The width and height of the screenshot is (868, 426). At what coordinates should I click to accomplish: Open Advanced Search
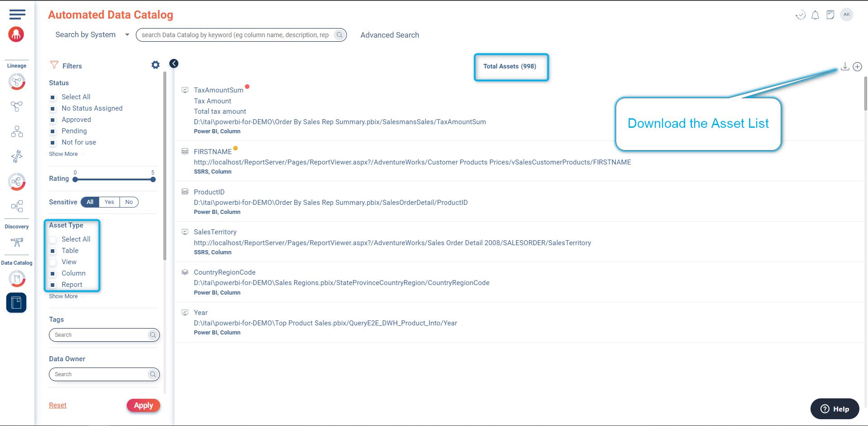(x=389, y=35)
